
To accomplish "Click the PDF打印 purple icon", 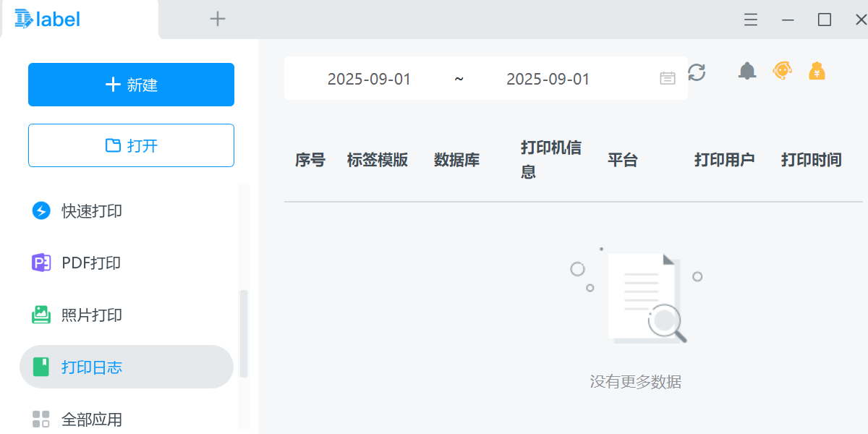I will click(x=41, y=263).
